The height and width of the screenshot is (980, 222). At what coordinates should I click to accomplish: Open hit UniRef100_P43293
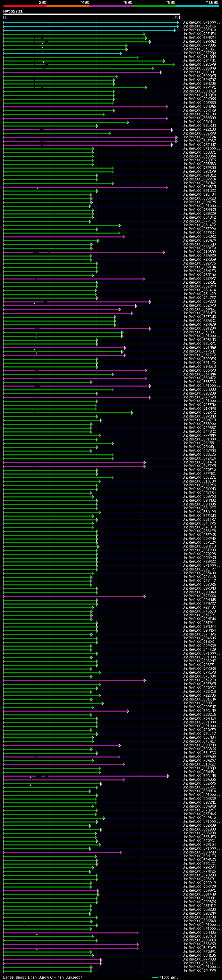pos(199,875)
